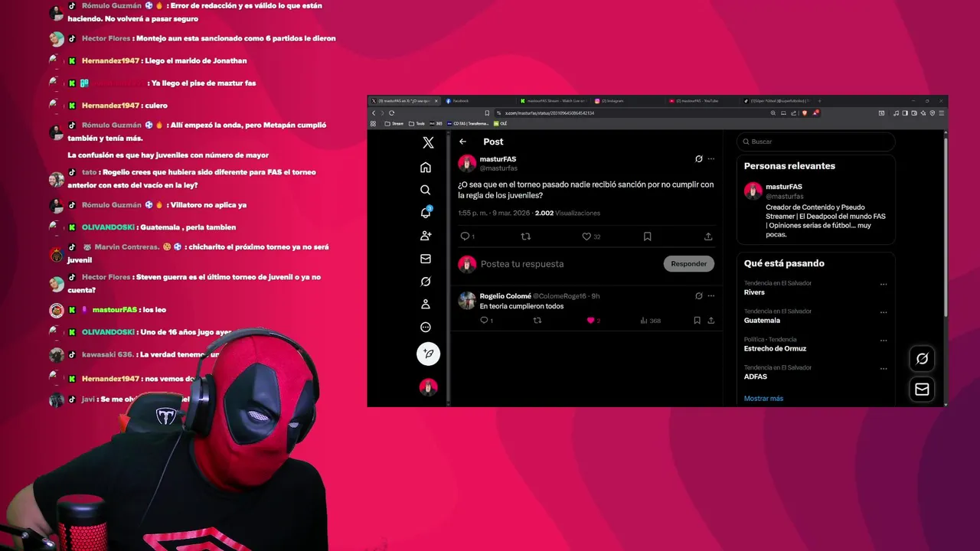
Task: Open Messages envelope in sidebar
Action: pyautogui.click(x=426, y=259)
